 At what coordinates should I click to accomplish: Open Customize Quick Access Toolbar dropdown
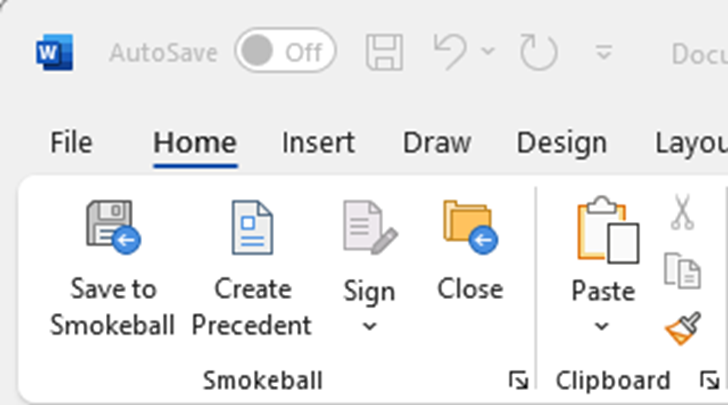click(603, 52)
